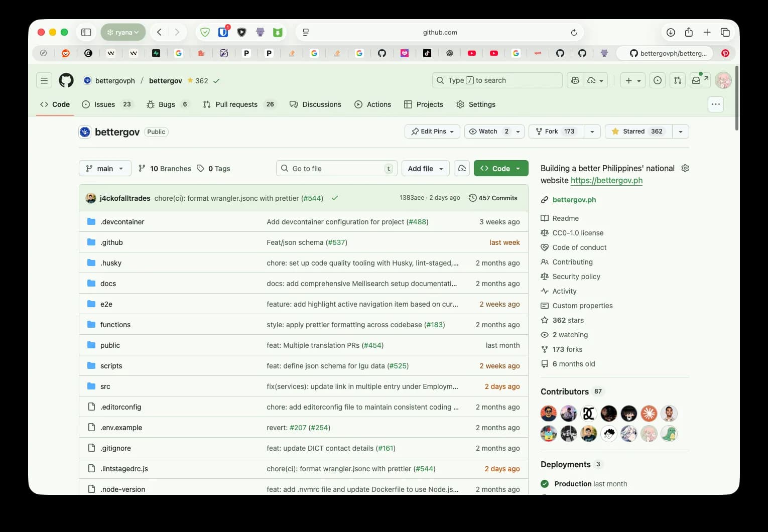Open the Discussions tab
The image size is (768, 532).
coord(316,104)
